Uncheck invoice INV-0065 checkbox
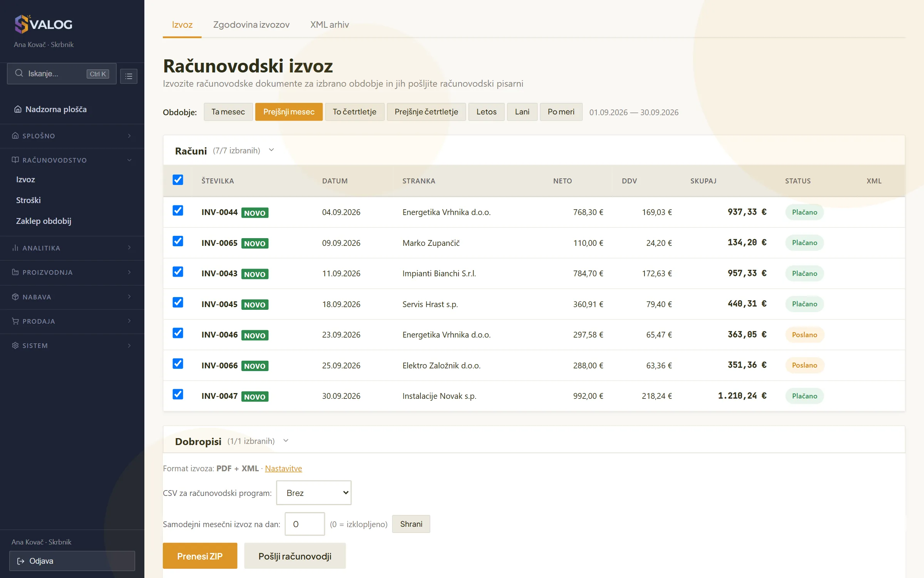 (x=178, y=241)
